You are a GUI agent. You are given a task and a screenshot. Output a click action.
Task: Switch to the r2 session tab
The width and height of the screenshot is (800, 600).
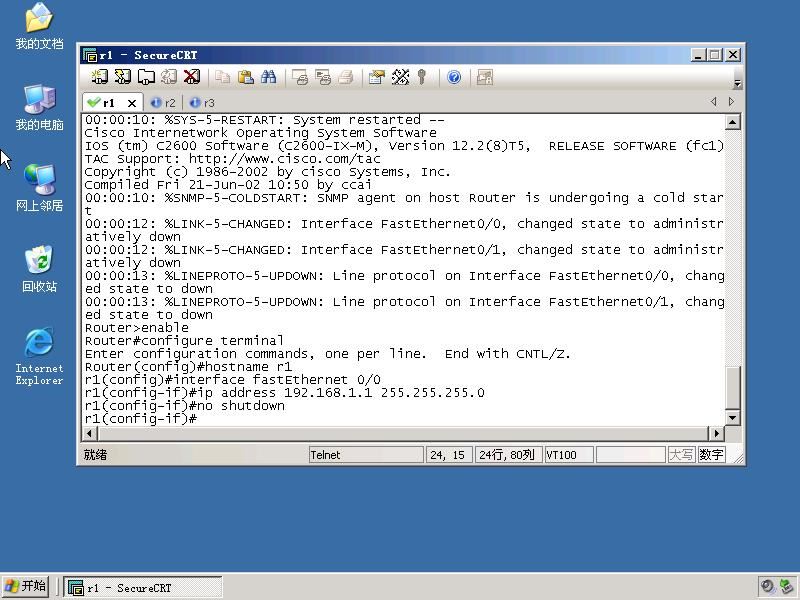pyautogui.click(x=163, y=103)
